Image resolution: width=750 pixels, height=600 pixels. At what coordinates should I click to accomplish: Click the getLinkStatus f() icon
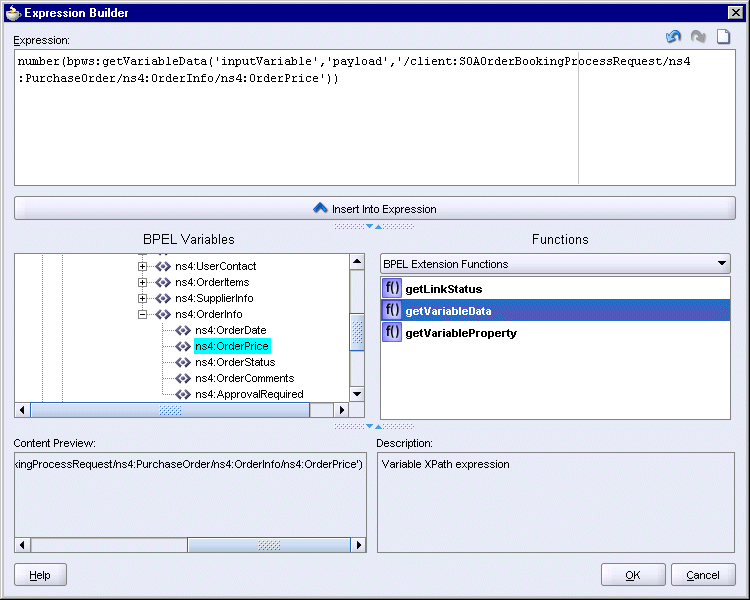pos(392,289)
